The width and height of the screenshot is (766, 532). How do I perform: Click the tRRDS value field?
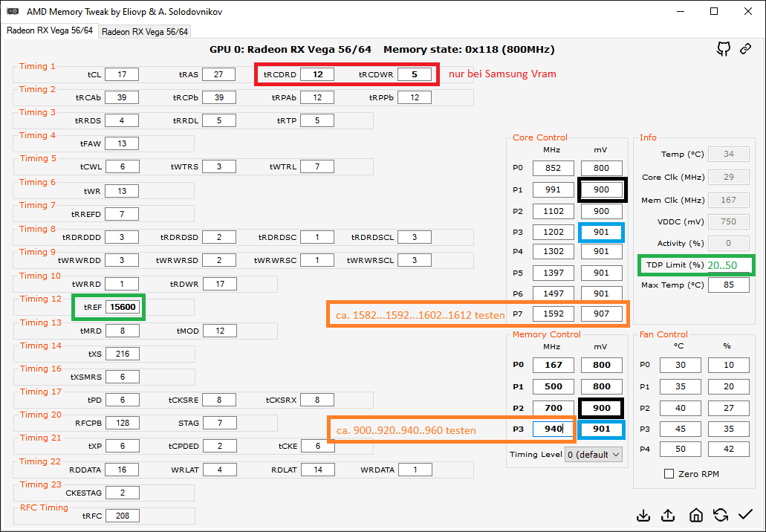pos(122,120)
